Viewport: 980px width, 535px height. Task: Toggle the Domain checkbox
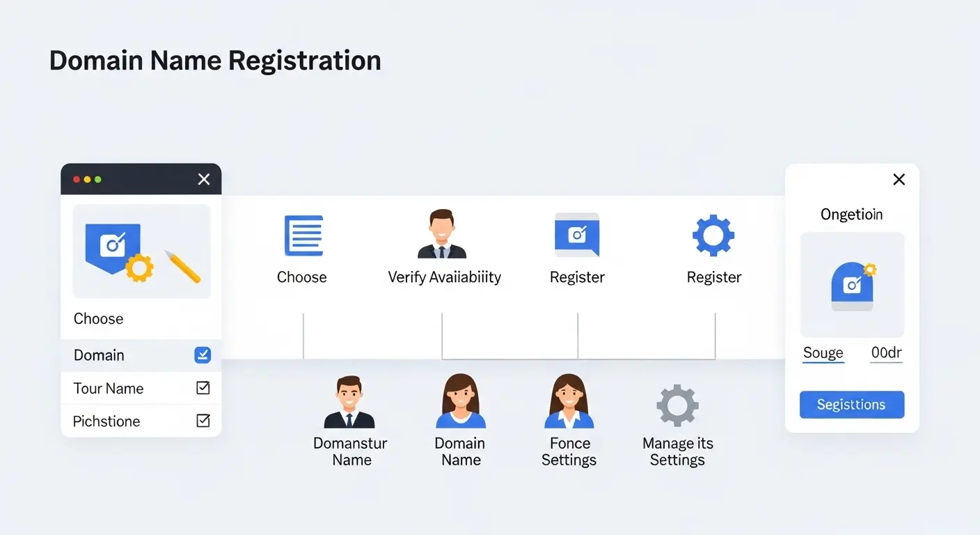click(x=203, y=355)
